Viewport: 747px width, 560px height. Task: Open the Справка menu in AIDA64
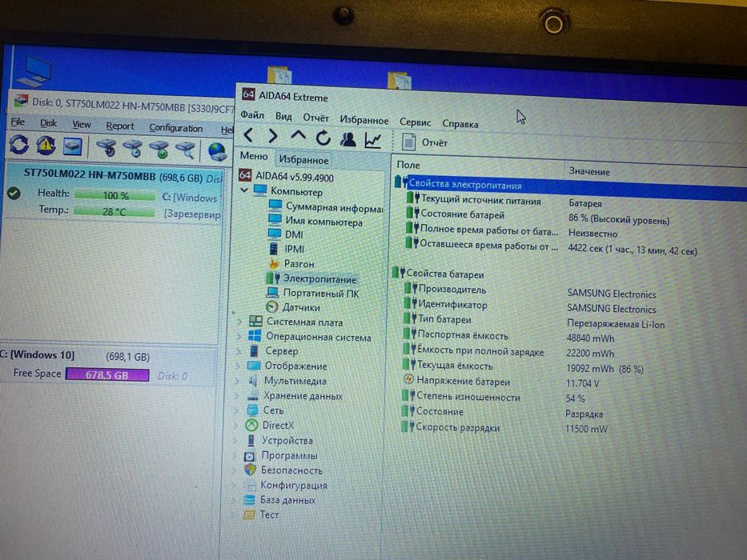click(x=460, y=124)
